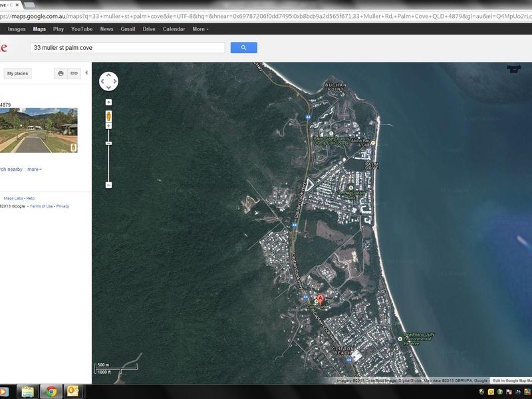
Task: Click the 'Clifton Beach' map label
Action: click(342, 351)
